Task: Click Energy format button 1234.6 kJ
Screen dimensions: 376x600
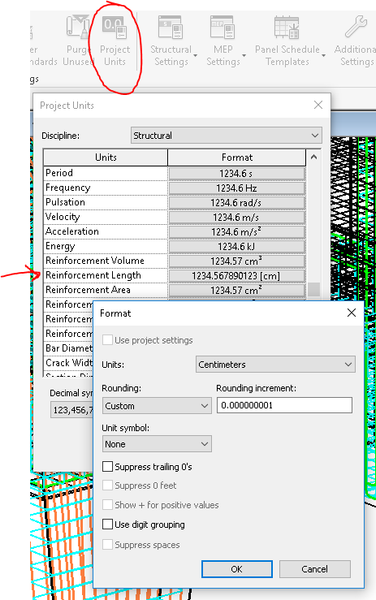Action: 237,246
